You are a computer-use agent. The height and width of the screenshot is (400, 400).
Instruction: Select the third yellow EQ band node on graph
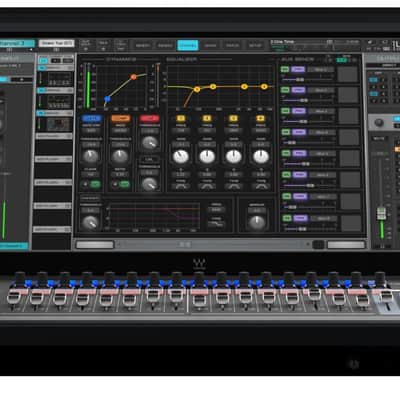coord(244,87)
